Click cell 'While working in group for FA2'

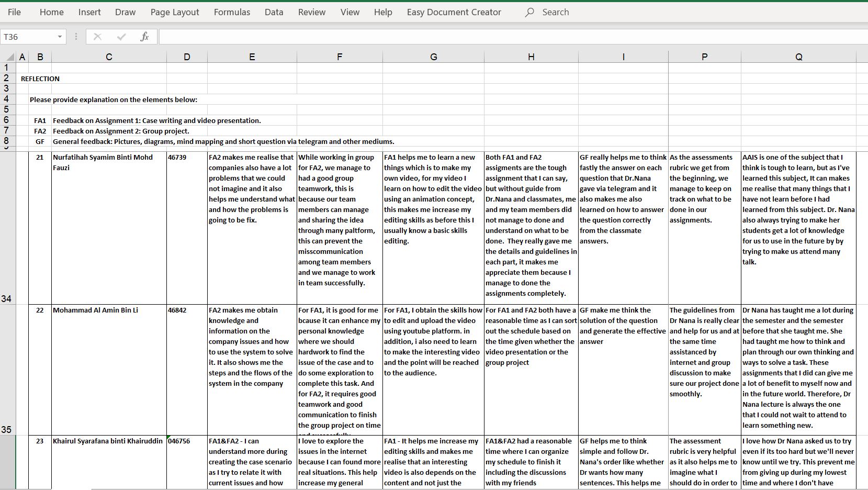click(x=340, y=228)
